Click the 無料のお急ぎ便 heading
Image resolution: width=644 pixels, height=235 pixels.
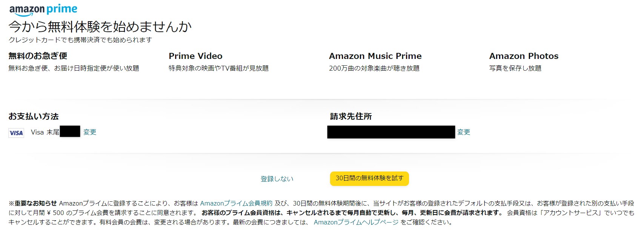pos(38,56)
